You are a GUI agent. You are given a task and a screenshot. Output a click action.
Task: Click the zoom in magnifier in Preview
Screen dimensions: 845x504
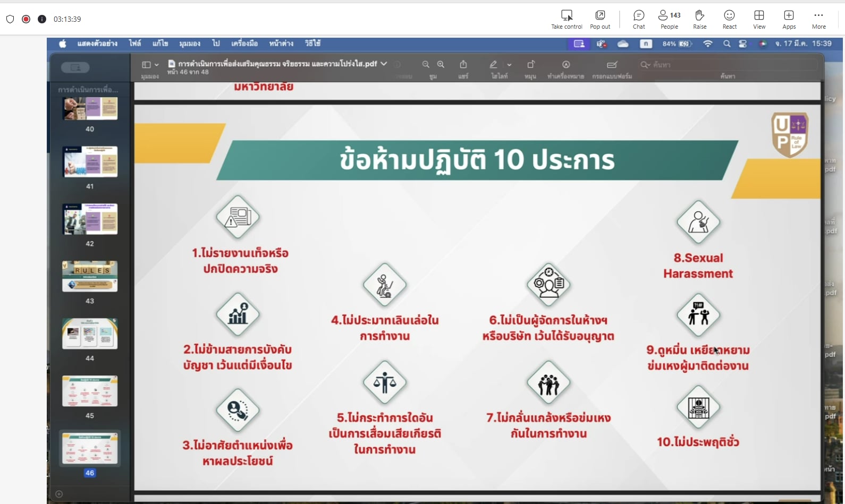coord(441,65)
